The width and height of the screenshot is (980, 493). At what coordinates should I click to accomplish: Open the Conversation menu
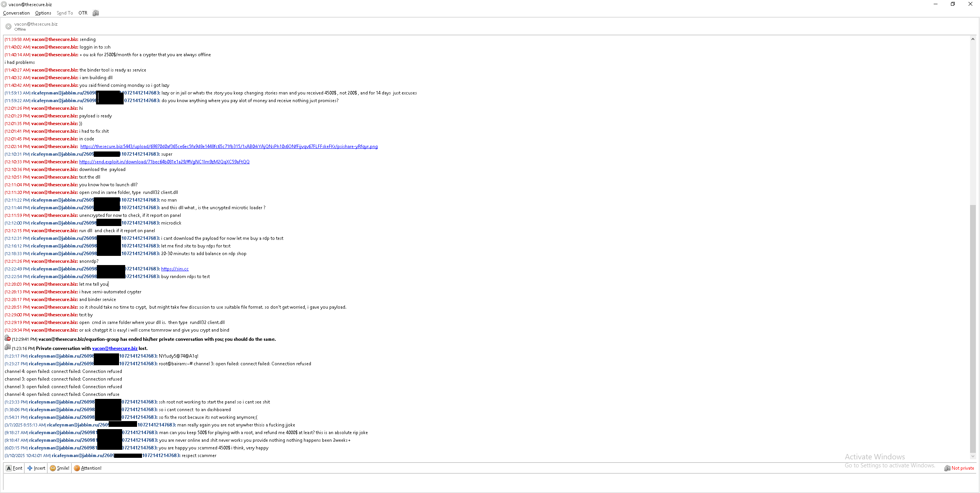16,13
